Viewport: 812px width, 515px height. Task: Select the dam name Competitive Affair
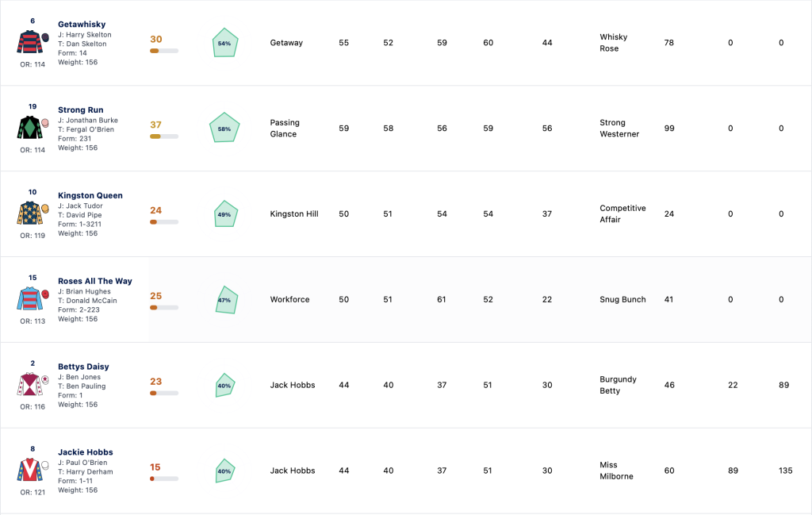tap(622, 213)
